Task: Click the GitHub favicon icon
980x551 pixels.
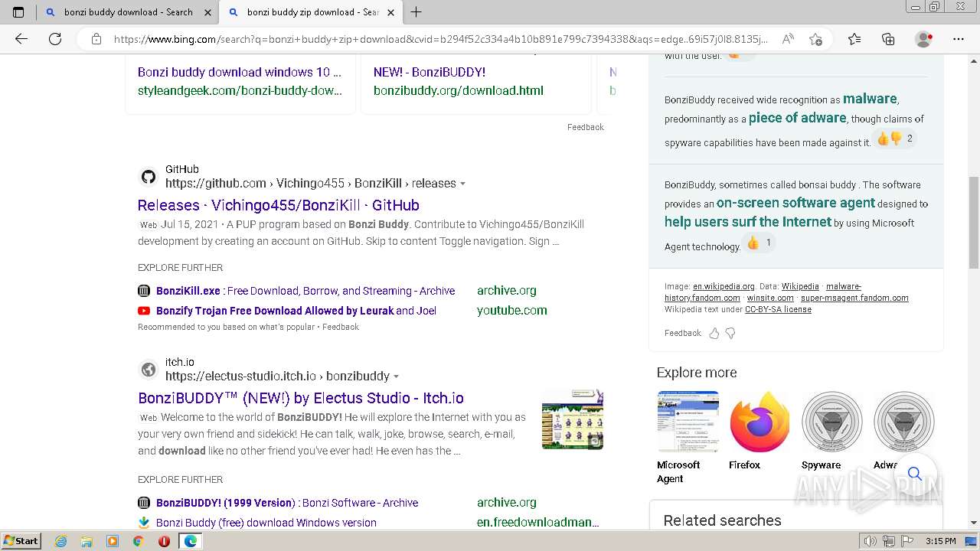Action: (x=149, y=177)
